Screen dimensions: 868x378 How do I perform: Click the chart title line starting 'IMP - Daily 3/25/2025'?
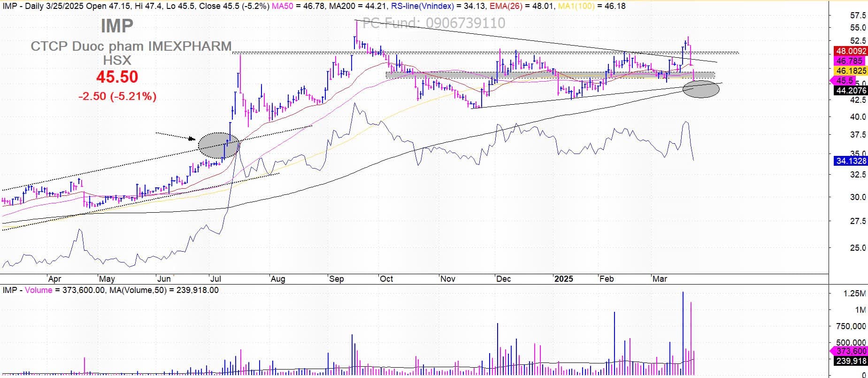point(136,6)
